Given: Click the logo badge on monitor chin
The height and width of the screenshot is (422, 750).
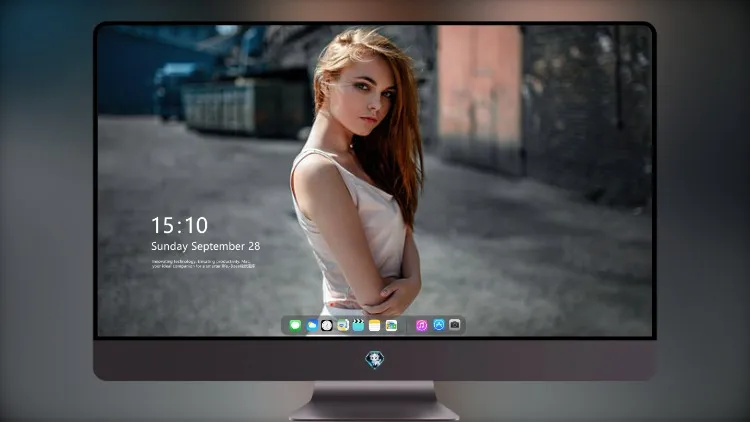Looking at the screenshot, I should [x=375, y=359].
